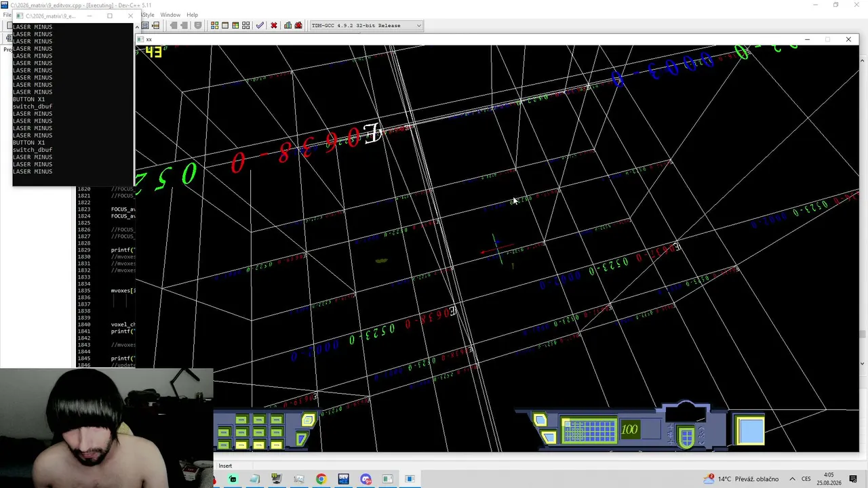
Task: Click the bottom-right yellow button in HUD keypad
Action: 276,444
